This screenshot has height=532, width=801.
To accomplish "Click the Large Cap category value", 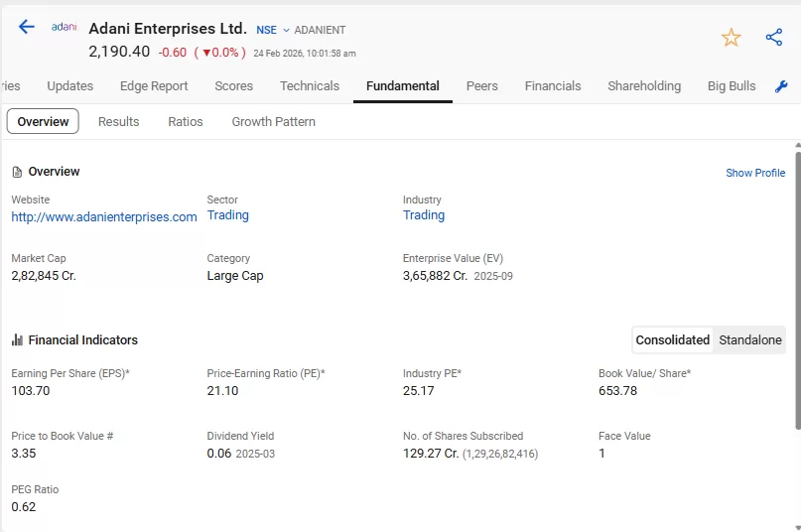I will point(235,276).
